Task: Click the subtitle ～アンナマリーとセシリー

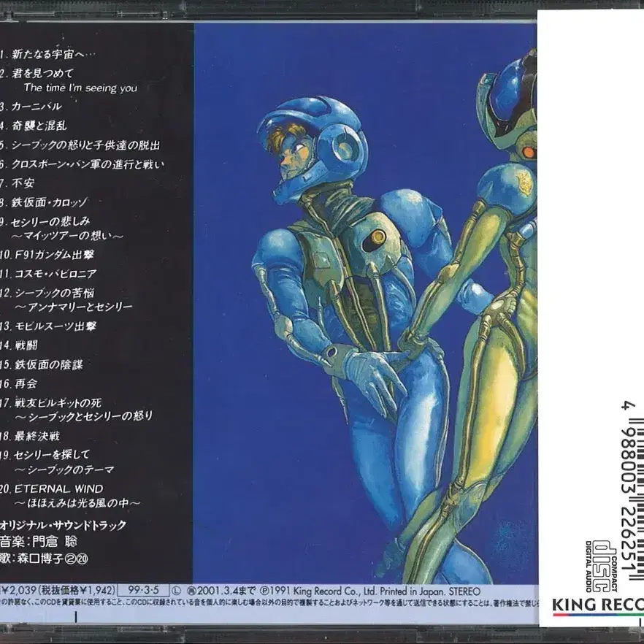Action: click(x=74, y=307)
